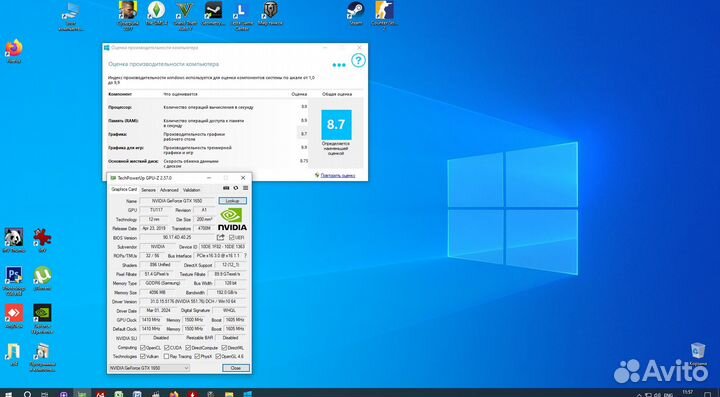Open the Firefox desktop shortcut
The height and width of the screenshot is (397, 720).
pos(14,50)
